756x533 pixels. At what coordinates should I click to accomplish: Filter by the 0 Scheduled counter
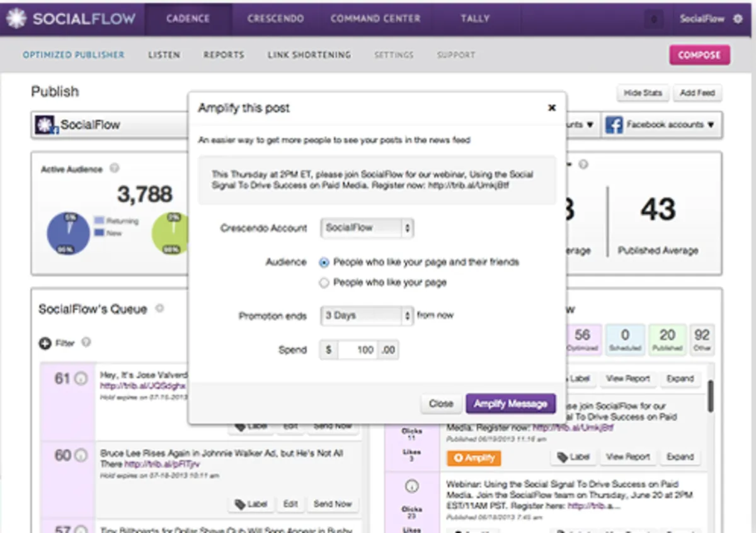coord(625,339)
